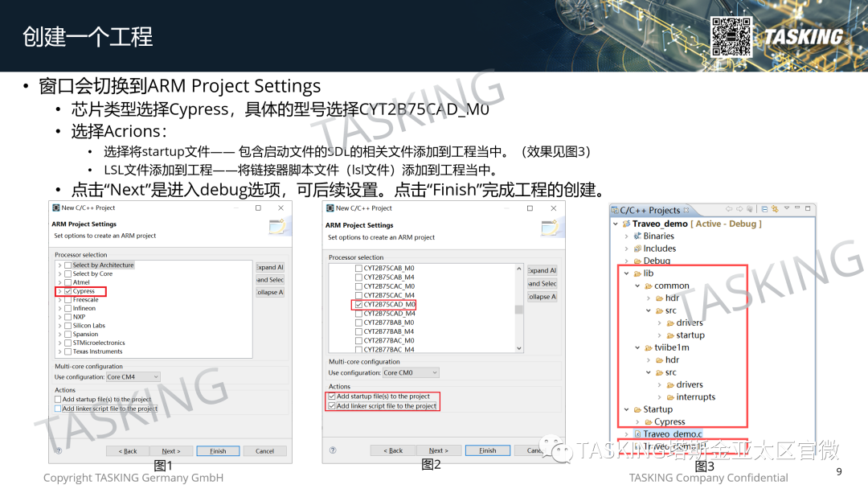The width and height of the screenshot is (868, 489).
Task: Click the wizard banner icon in Figure 2 dialog
Action: [551, 228]
